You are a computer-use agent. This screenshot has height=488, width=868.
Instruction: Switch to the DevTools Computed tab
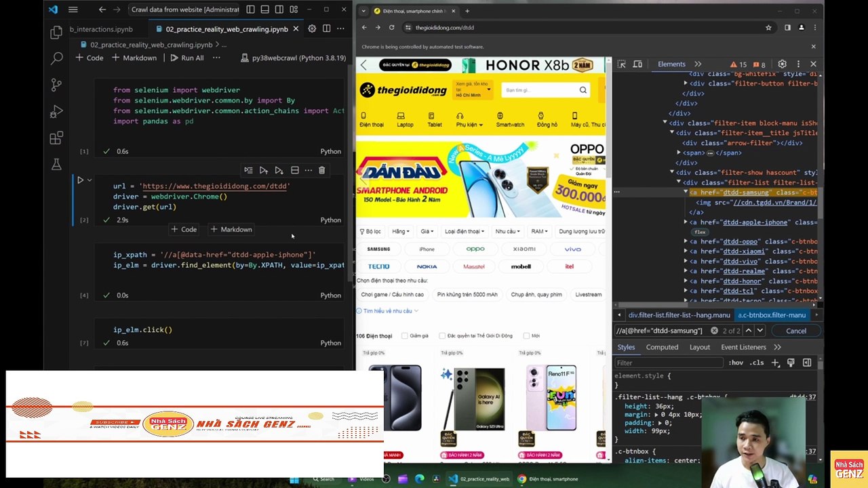coord(662,347)
